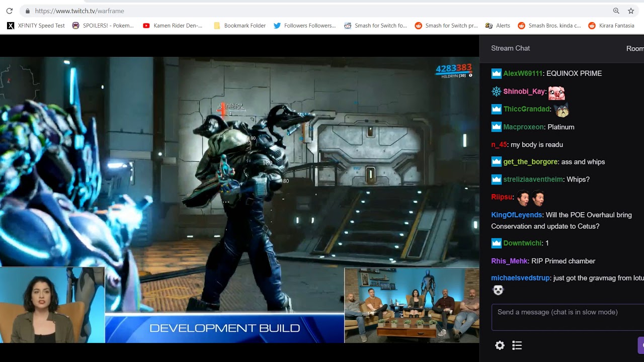Click the host webcam inset in the stream
This screenshot has height=362, width=644.
coord(52,305)
